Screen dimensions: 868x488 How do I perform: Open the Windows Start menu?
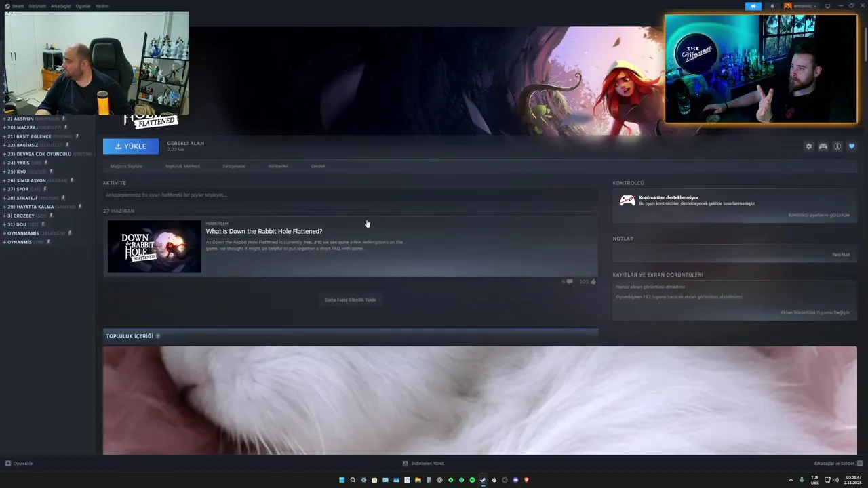click(x=342, y=480)
